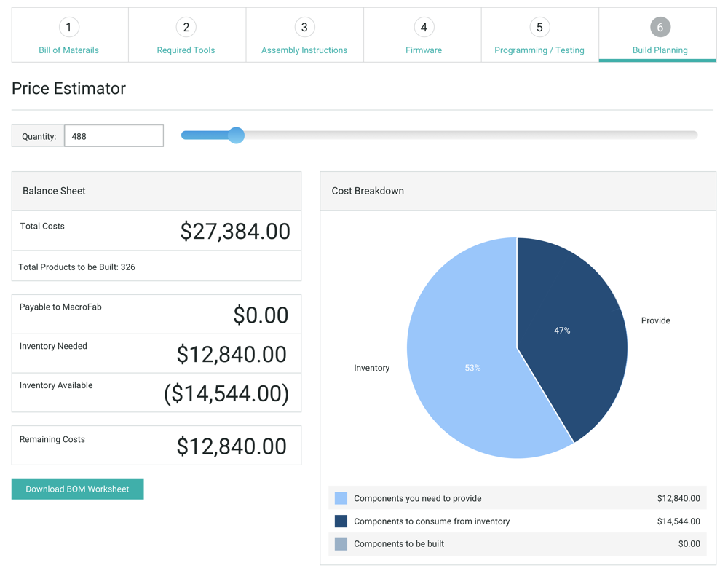Viewport: 728px width, 571px height.
Task: Open the Bill of Materials tab
Action: pos(68,50)
